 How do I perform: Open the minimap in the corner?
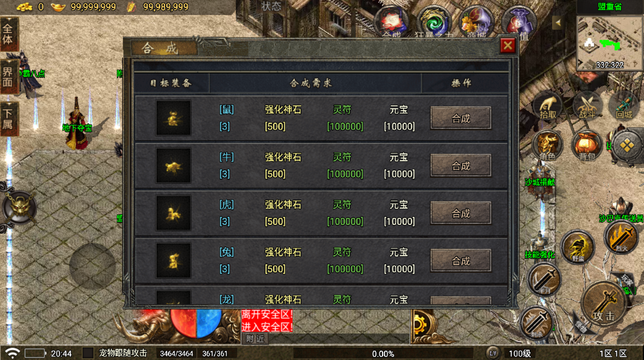(610, 43)
